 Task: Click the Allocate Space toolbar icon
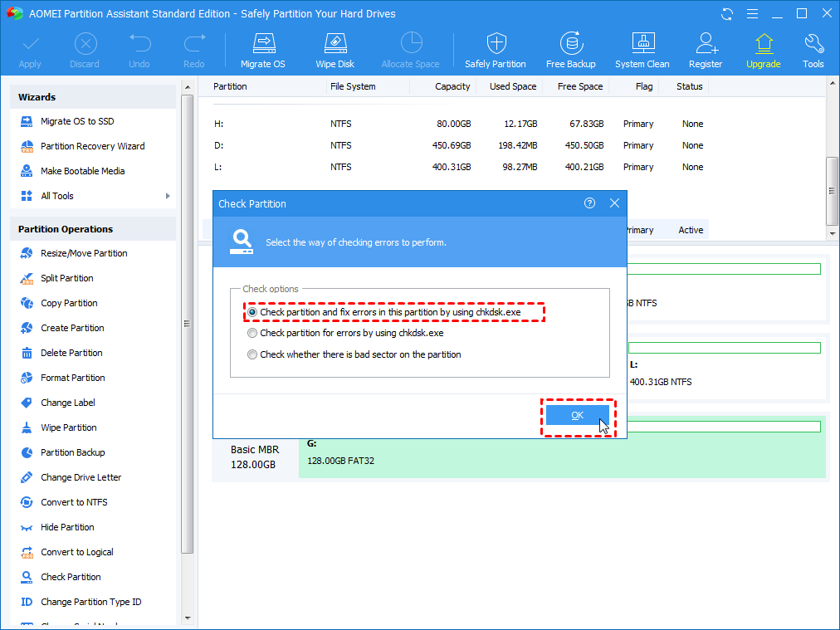410,51
